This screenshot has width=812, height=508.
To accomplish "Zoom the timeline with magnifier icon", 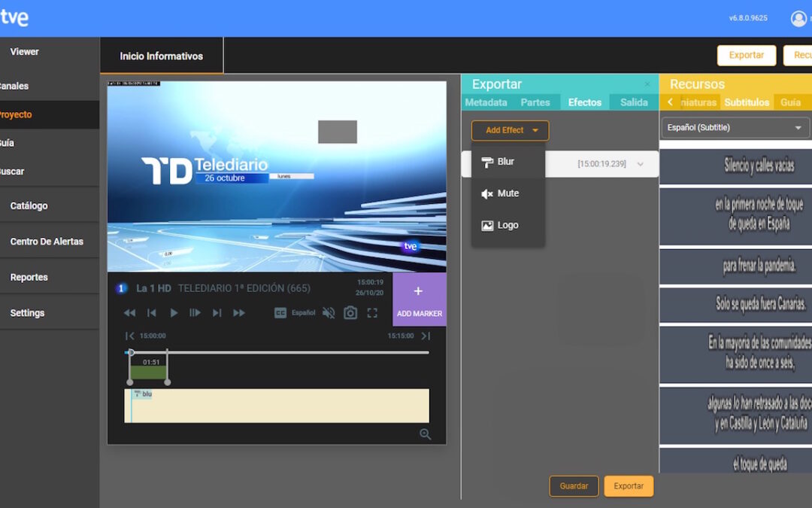I will click(x=425, y=434).
